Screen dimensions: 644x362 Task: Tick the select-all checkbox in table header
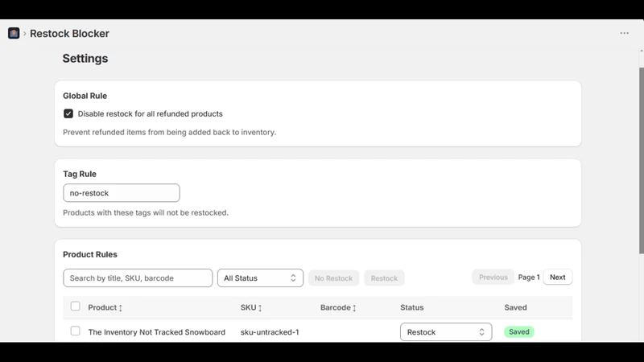(x=75, y=306)
